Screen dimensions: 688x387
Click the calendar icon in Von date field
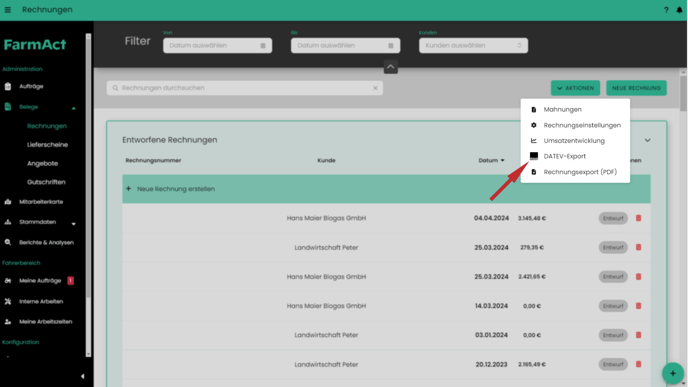coord(263,46)
